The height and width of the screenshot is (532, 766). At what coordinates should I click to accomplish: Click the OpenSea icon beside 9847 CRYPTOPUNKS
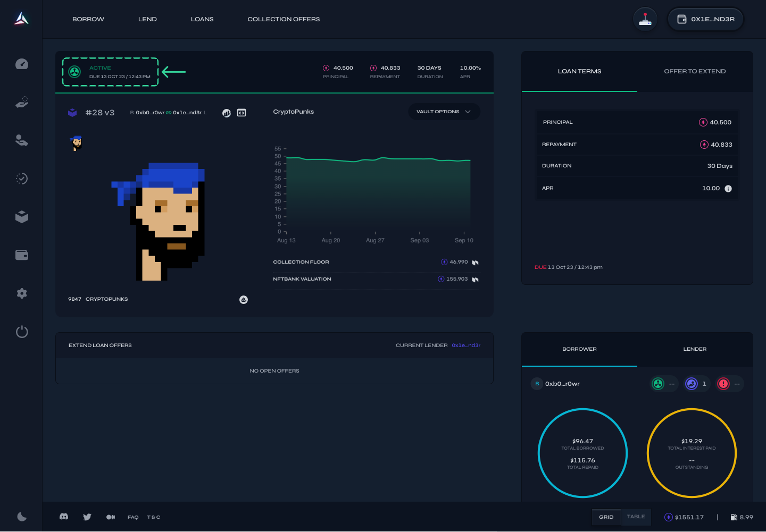point(244,300)
